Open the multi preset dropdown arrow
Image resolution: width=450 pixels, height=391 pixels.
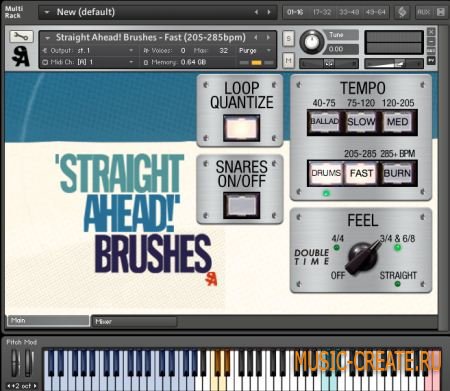47,12
